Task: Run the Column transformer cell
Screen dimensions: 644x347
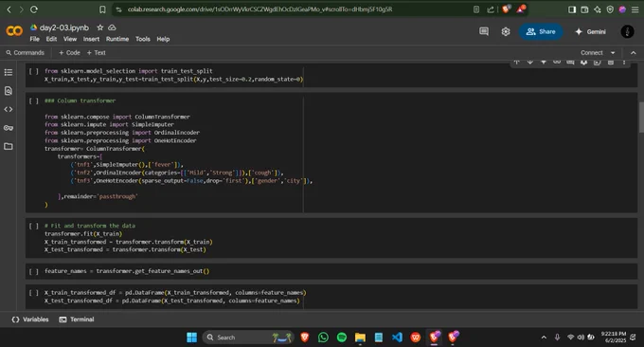Action: coord(34,100)
